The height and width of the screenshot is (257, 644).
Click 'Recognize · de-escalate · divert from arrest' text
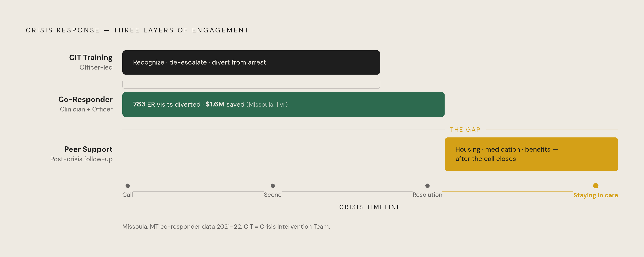point(199,62)
